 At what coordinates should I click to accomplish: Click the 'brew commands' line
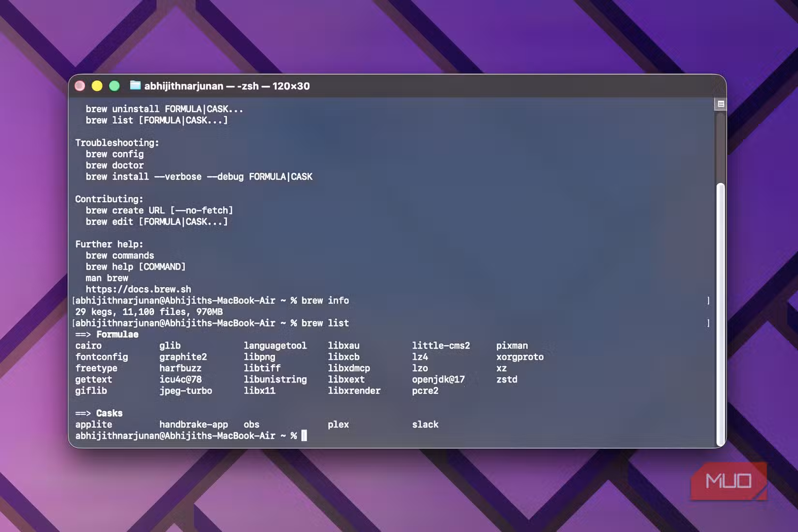coord(120,255)
